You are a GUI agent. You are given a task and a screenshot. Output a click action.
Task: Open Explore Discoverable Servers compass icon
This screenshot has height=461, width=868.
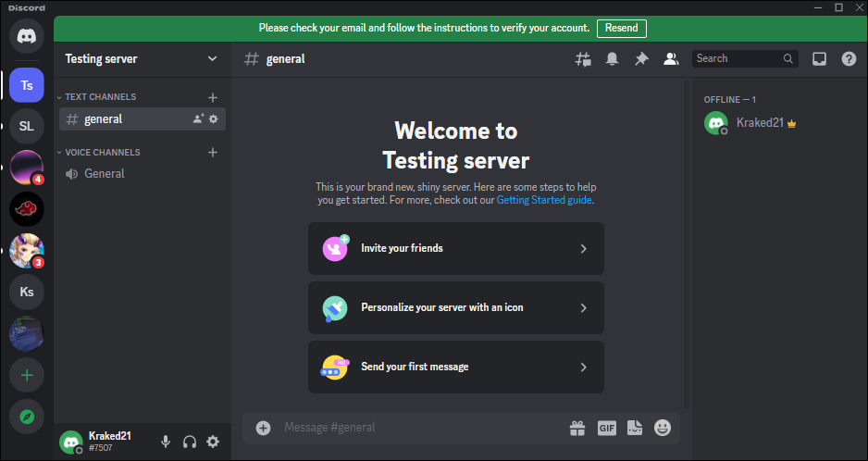27,417
